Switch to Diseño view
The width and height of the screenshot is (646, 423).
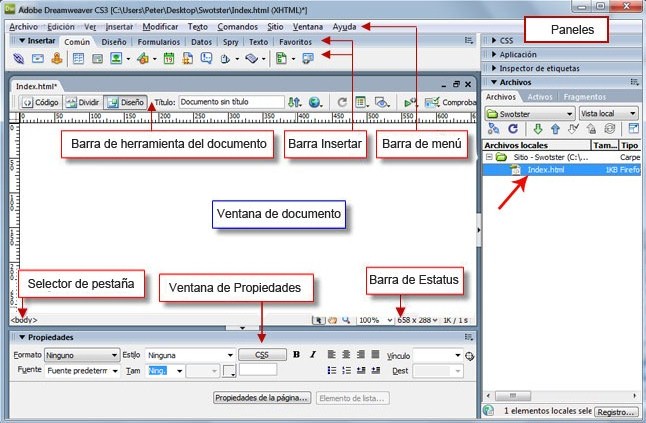click(126, 102)
